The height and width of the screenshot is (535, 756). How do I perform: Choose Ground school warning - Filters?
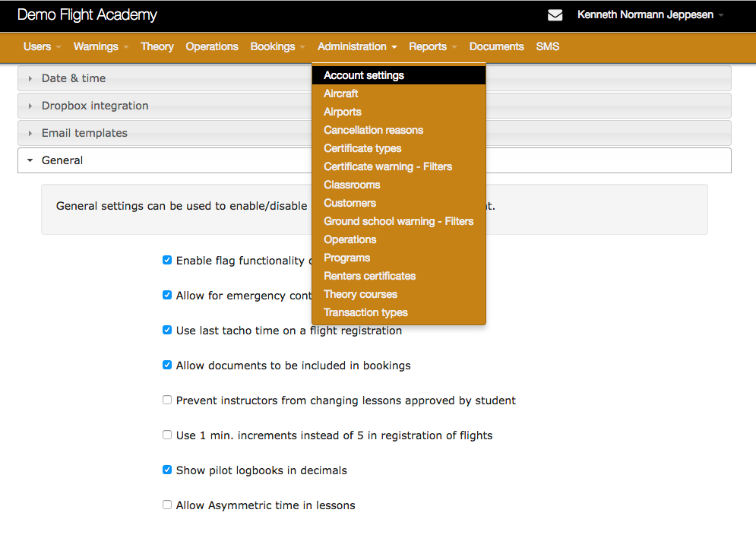click(399, 221)
